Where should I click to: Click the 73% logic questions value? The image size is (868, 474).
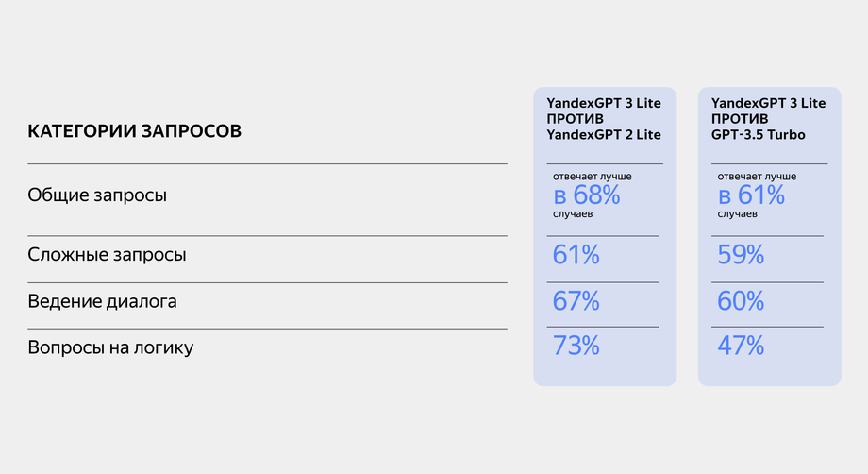coord(576,346)
